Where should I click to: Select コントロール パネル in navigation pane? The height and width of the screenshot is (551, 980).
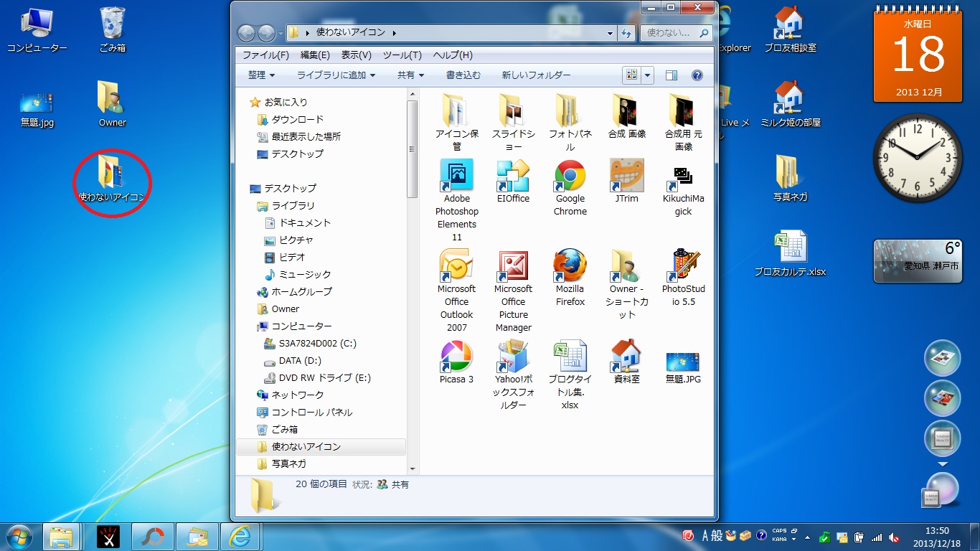coord(304,412)
